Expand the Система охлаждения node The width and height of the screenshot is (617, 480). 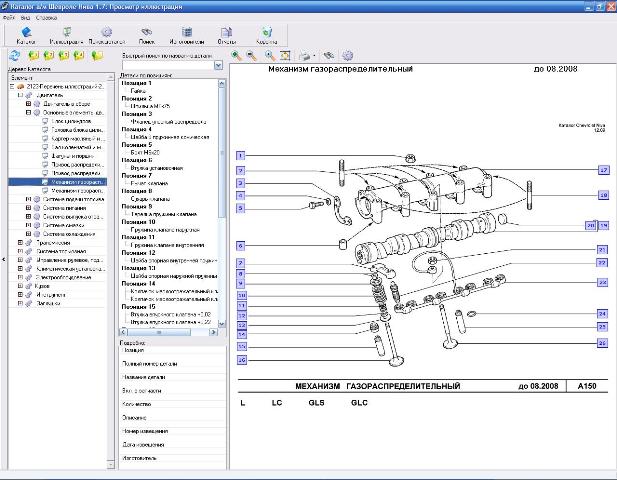28,234
